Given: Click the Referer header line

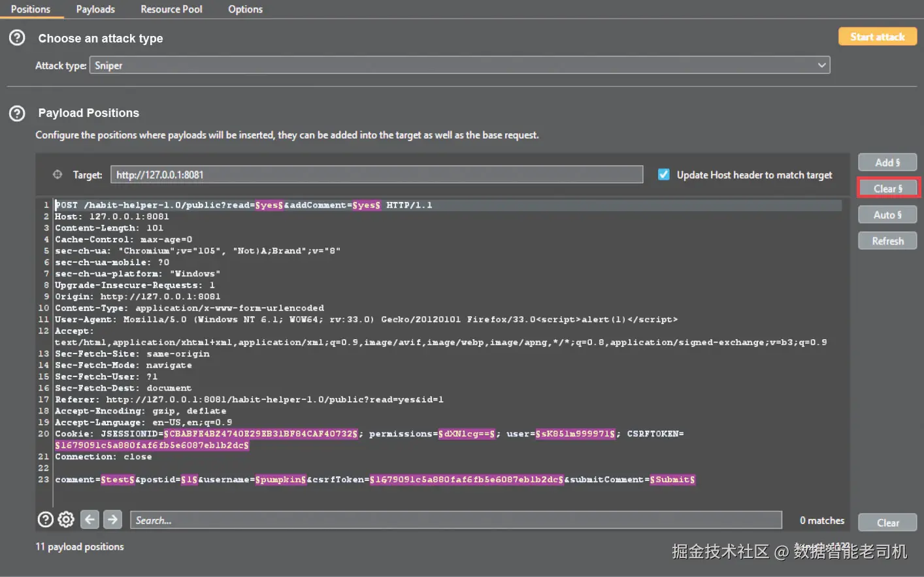Looking at the screenshot, I should (x=249, y=399).
